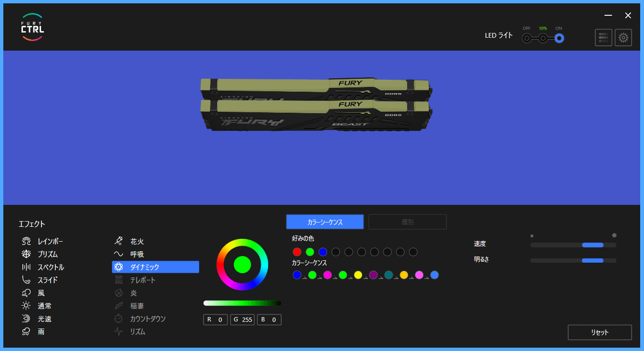
Task: Open the device list icon beside gear
Action: 603,38
